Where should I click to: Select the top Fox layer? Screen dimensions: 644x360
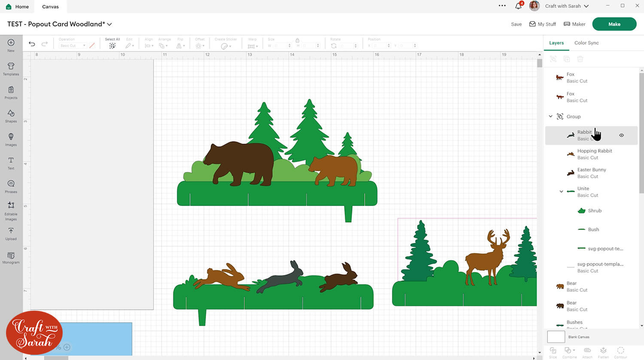[x=591, y=78]
